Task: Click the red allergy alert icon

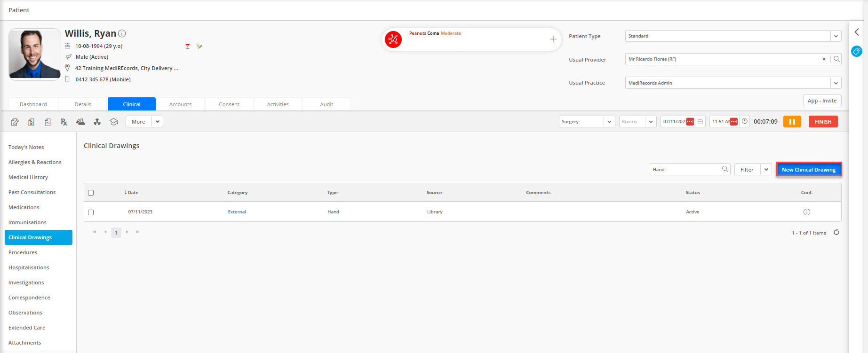Action: (393, 39)
